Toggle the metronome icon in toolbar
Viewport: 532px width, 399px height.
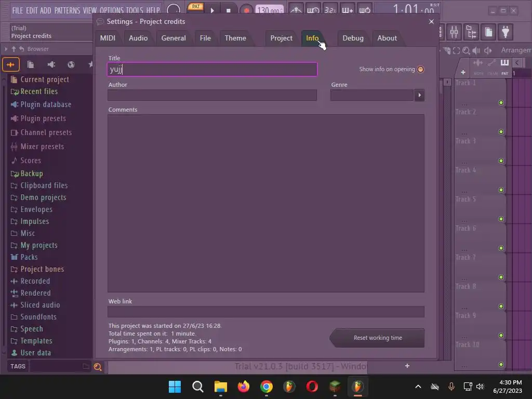pyautogui.click(x=296, y=10)
